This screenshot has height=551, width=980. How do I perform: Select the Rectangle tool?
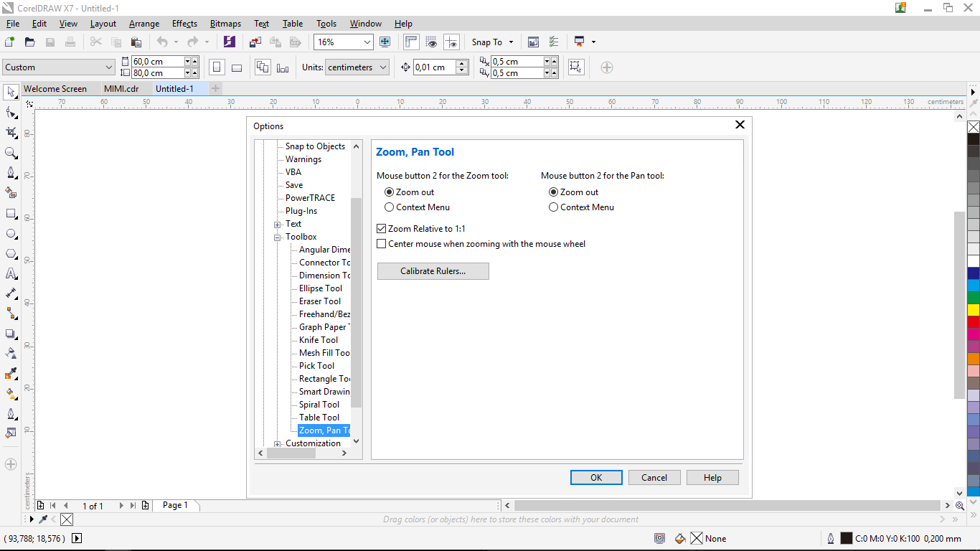(10, 213)
